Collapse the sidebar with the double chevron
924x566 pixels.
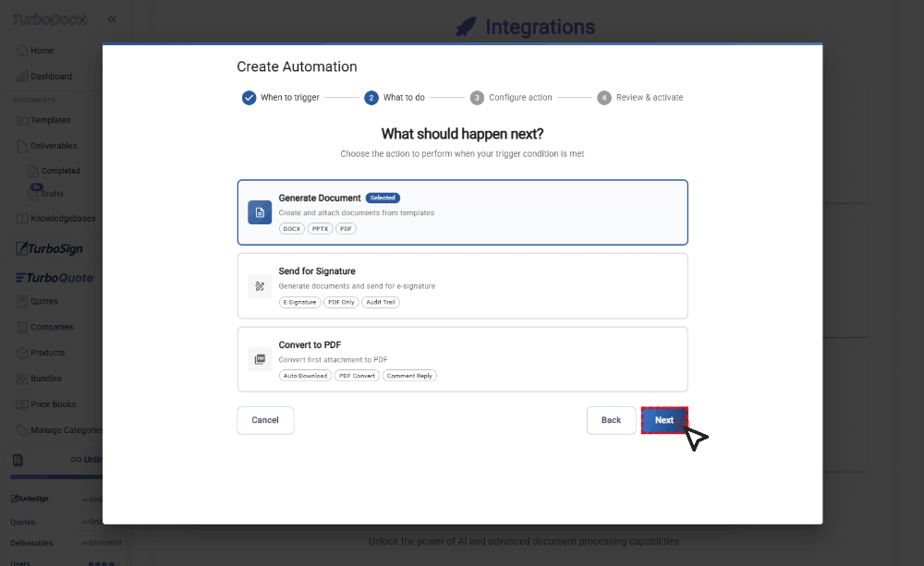(x=112, y=18)
